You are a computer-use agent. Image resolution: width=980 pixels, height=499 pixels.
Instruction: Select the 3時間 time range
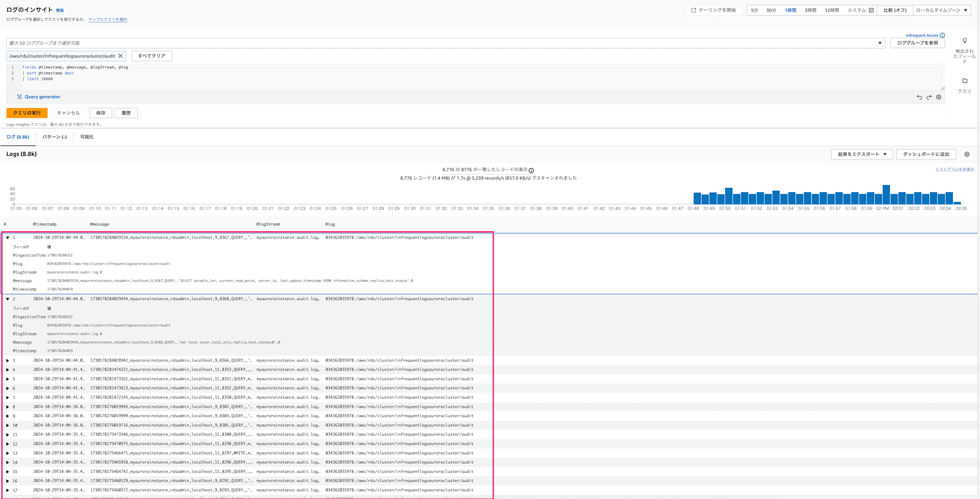click(810, 10)
